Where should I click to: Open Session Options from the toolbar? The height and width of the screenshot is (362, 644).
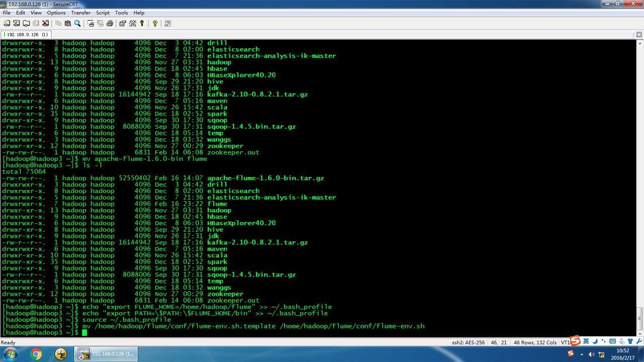(x=122, y=23)
